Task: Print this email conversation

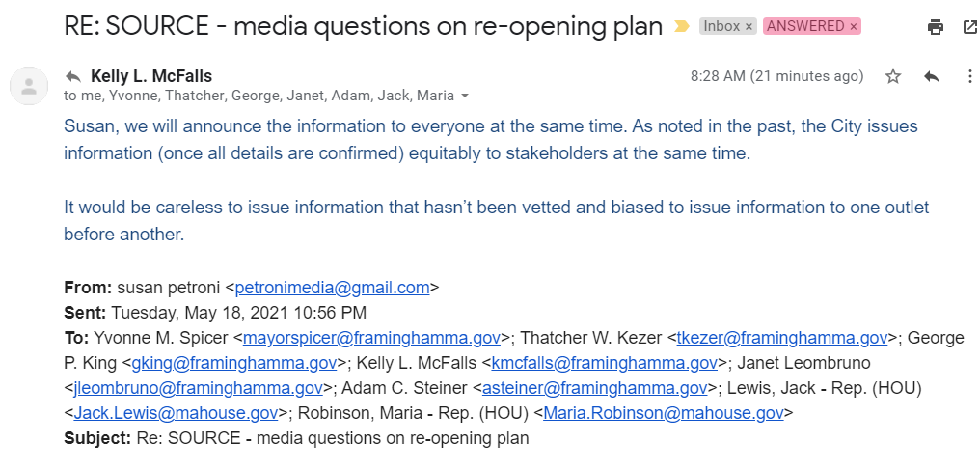Action: pos(935,27)
